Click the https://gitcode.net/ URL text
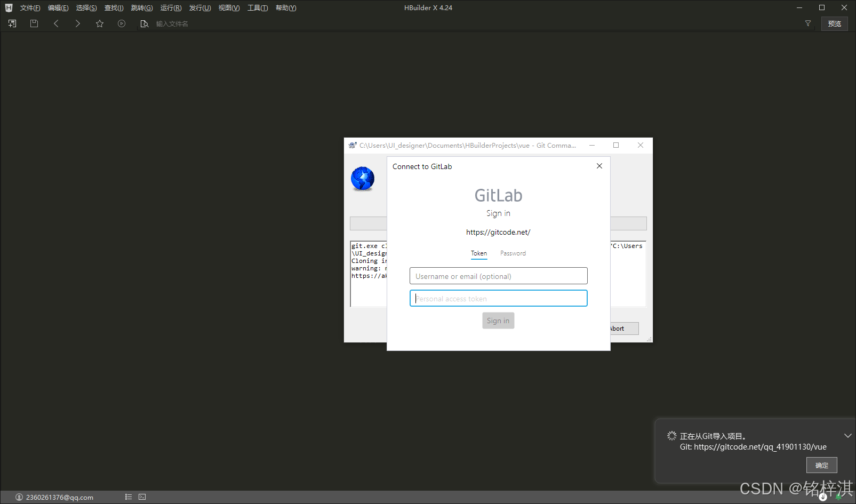This screenshot has height=504, width=856. (498, 232)
